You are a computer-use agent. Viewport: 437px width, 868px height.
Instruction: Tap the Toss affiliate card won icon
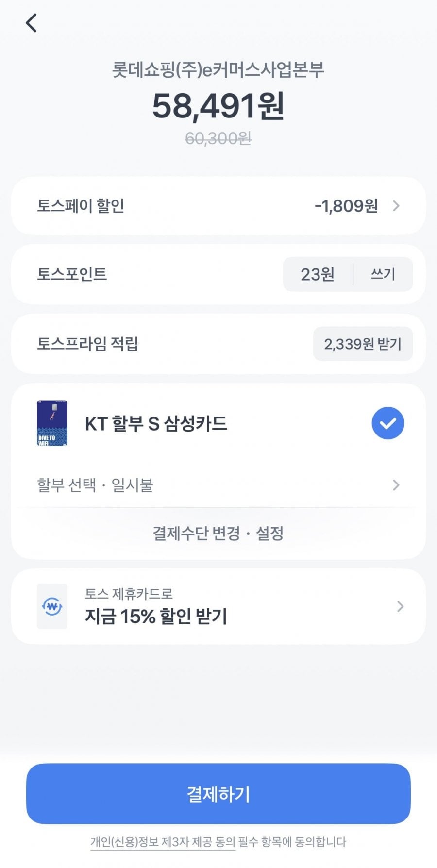tap(52, 606)
